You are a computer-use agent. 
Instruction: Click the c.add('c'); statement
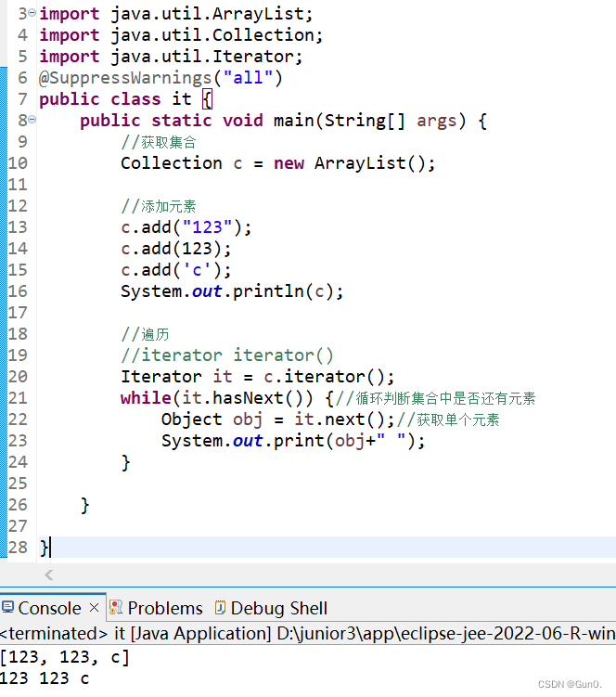(x=176, y=270)
